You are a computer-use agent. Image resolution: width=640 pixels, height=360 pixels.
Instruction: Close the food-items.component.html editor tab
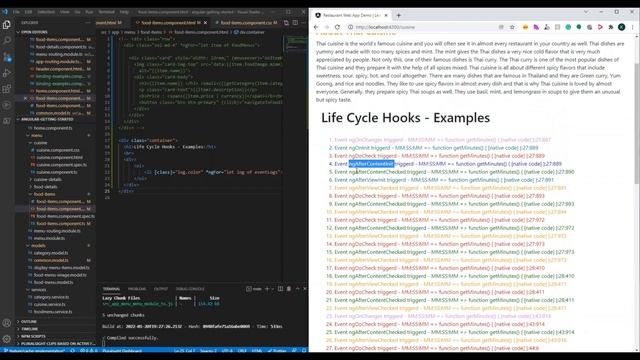click(205, 23)
